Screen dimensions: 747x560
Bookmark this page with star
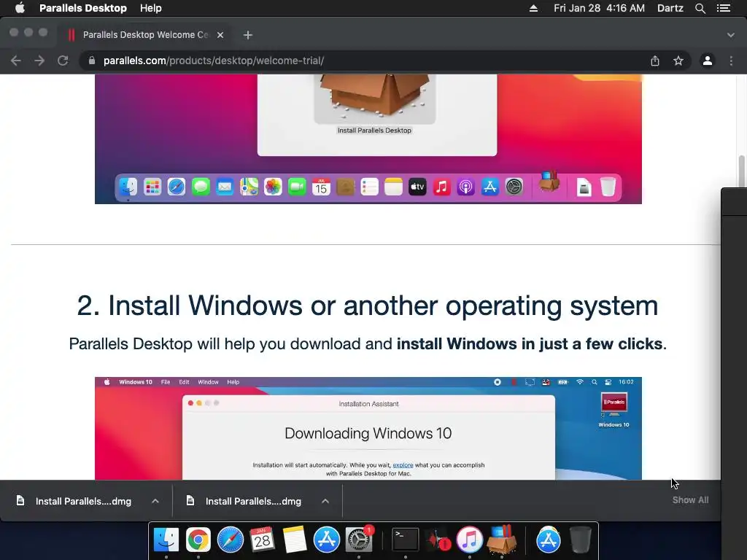tap(678, 61)
